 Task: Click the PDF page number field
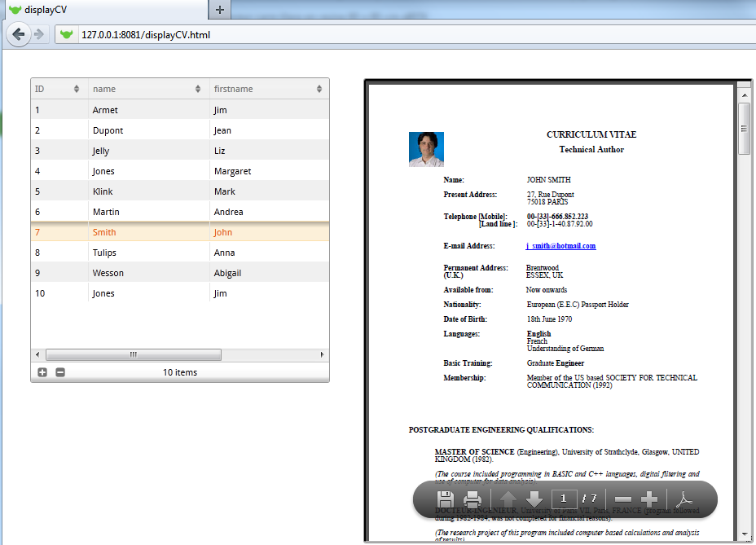pos(564,499)
